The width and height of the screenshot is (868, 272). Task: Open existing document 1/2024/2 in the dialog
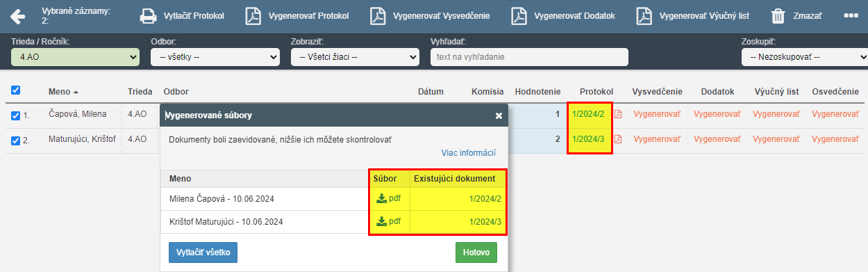click(485, 199)
